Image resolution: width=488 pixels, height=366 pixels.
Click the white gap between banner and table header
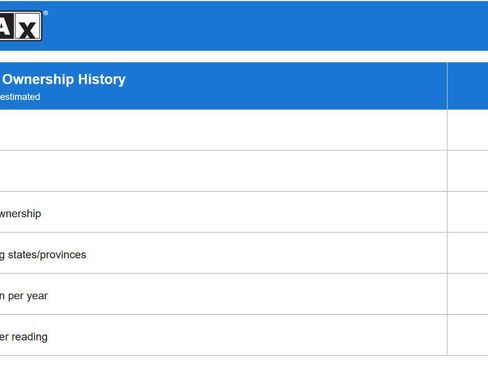coord(244,56)
